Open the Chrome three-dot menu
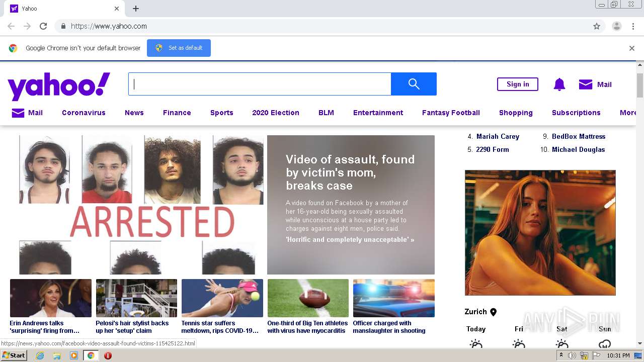The image size is (644, 362). coord(633,26)
